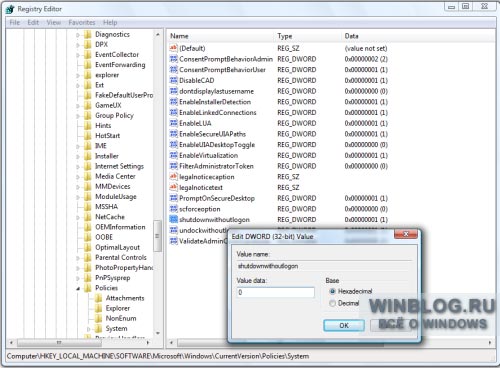Click the Attachments folder icon

tap(98, 298)
